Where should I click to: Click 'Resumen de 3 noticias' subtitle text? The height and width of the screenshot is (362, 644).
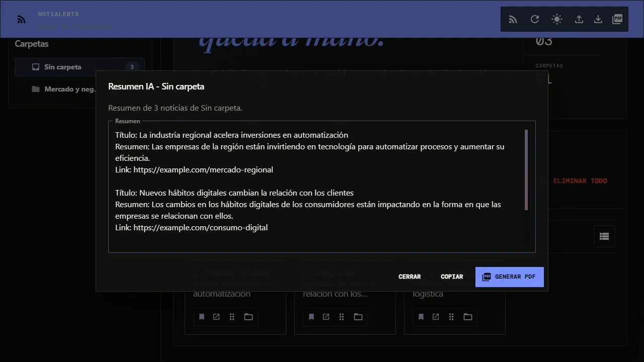point(175,108)
